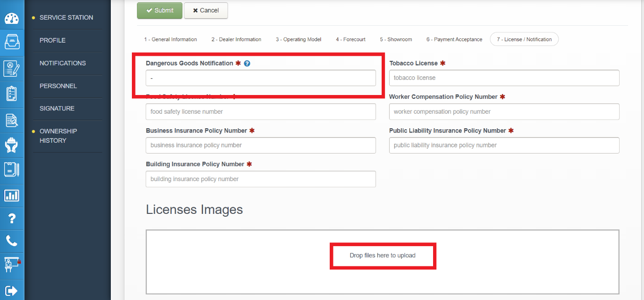This screenshot has width=644, height=300.
Task: Open the clipboard checklist icon
Action: (12, 93)
